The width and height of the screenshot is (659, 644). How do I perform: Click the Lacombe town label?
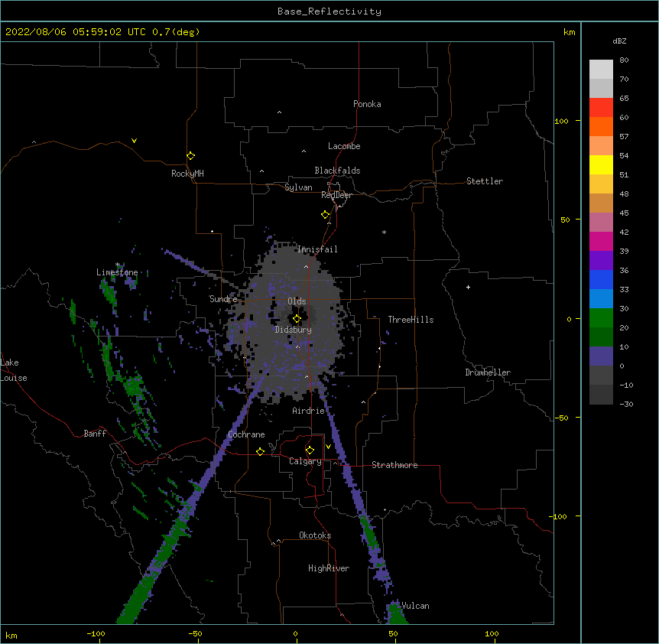[344, 146]
